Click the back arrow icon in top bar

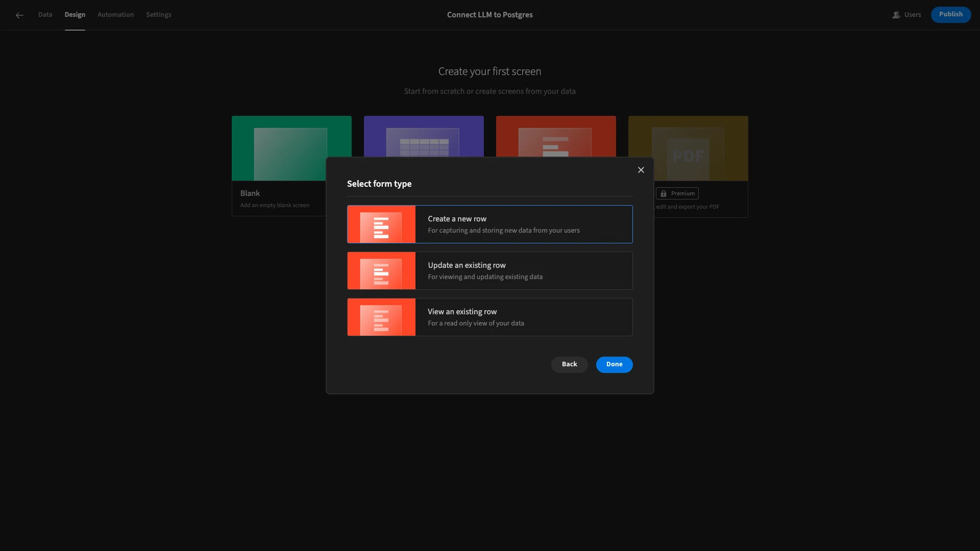(19, 15)
